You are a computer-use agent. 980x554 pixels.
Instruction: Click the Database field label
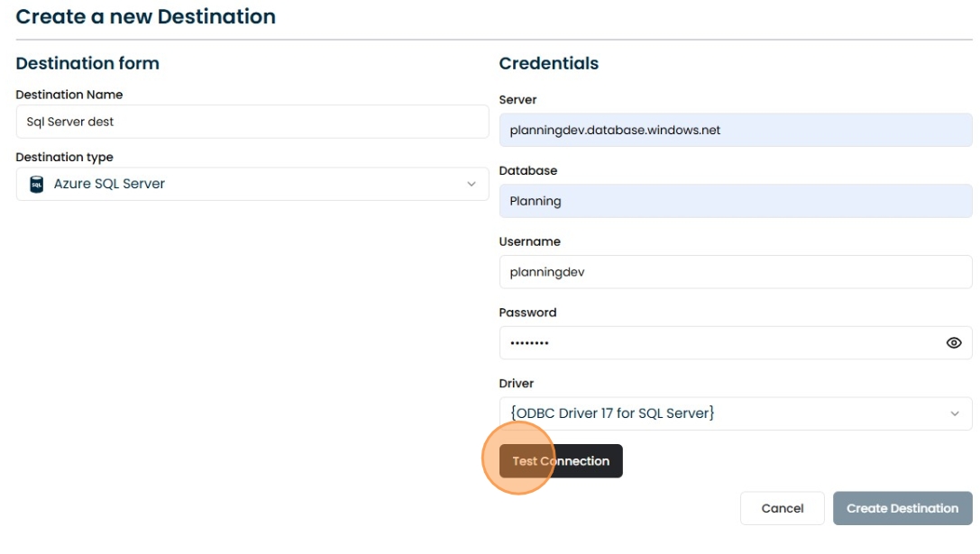(528, 171)
